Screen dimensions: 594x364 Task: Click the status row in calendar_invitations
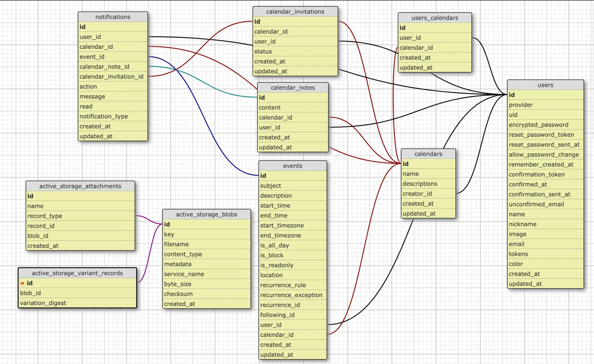pyautogui.click(x=263, y=52)
